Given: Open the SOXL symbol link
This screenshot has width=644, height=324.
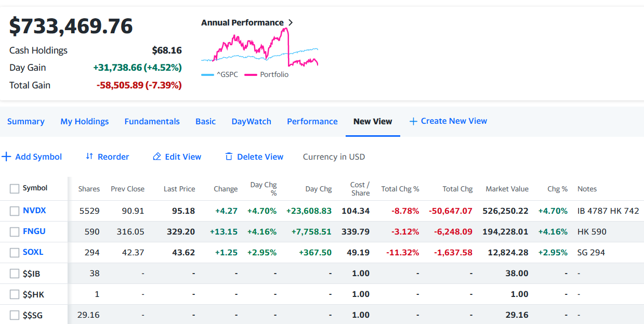Looking at the screenshot, I should 33,252.
